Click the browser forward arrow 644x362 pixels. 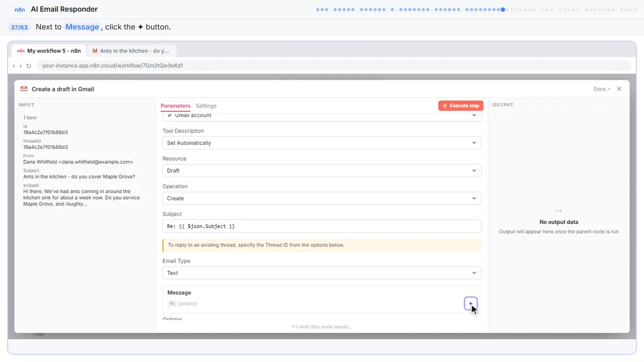tap(21, 66)
